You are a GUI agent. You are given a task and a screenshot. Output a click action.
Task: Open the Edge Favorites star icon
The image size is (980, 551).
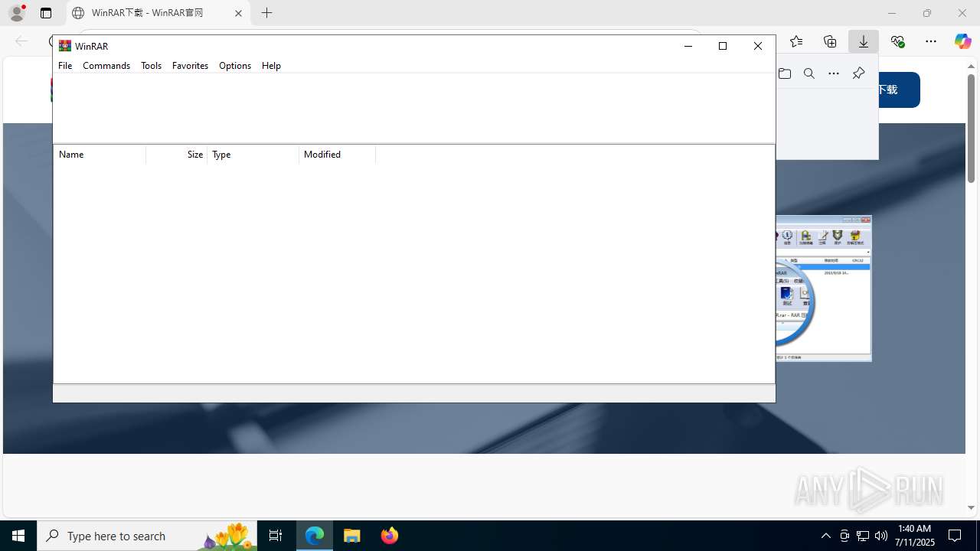click(x=796, y=41)
